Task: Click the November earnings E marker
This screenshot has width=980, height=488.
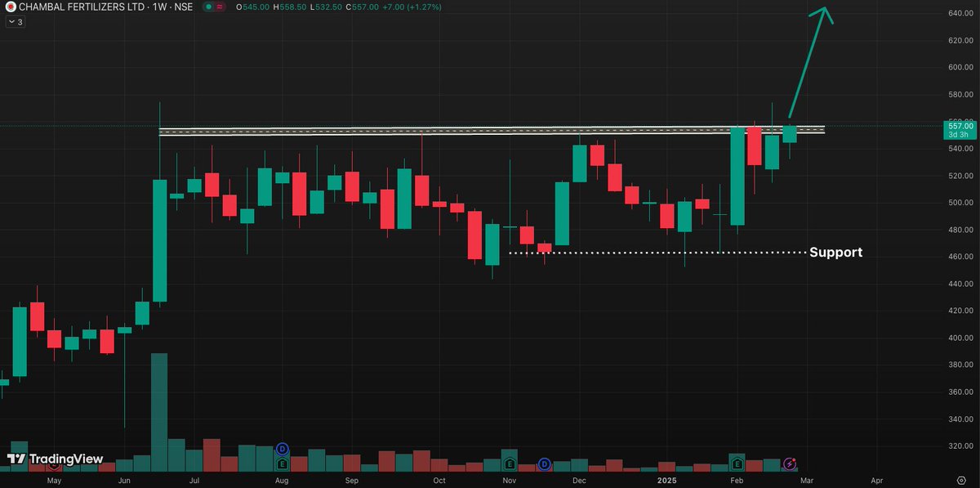Action: [510, 463]
